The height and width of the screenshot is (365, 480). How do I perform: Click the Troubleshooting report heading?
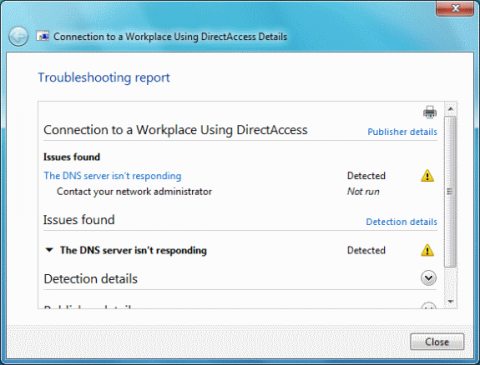[x=104, y=78]
